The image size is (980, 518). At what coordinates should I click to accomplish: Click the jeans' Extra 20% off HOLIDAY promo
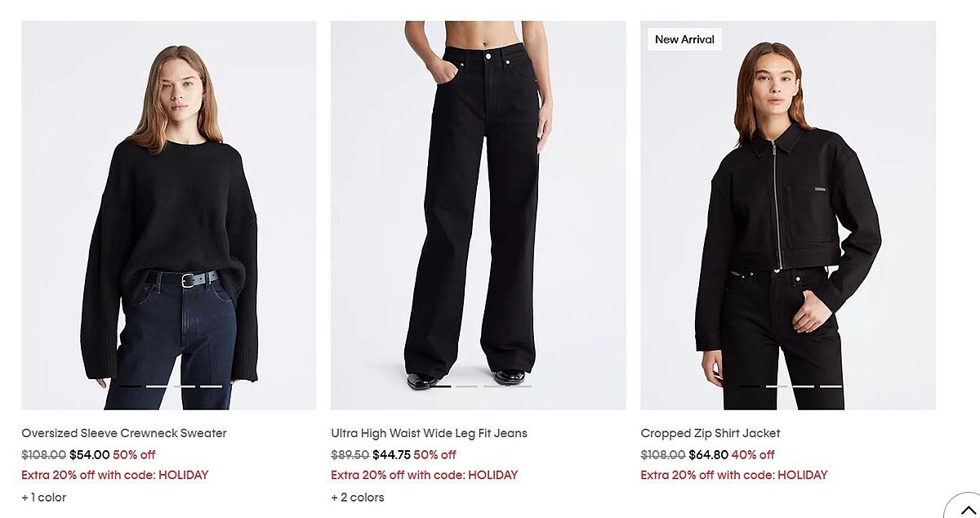pos(424,475)
